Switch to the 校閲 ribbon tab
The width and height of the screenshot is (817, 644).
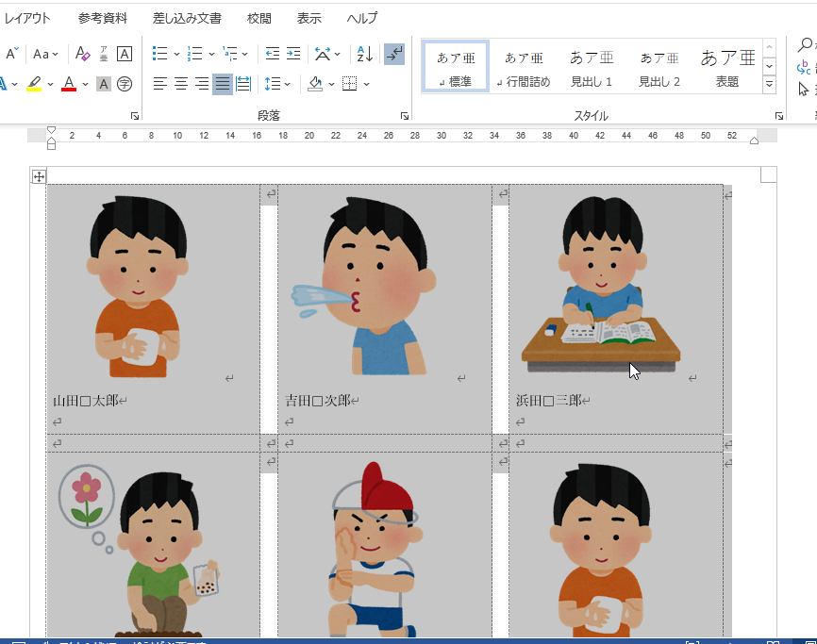tap(258, 18)
